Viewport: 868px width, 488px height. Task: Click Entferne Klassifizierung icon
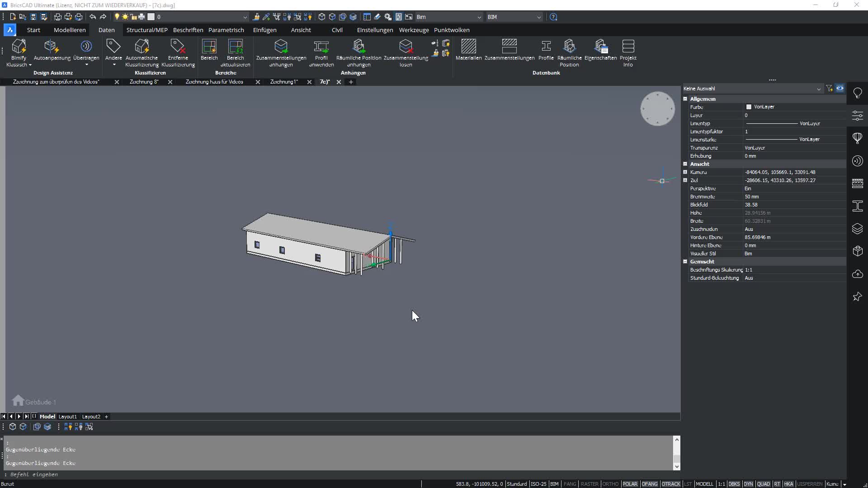[178, 46]
